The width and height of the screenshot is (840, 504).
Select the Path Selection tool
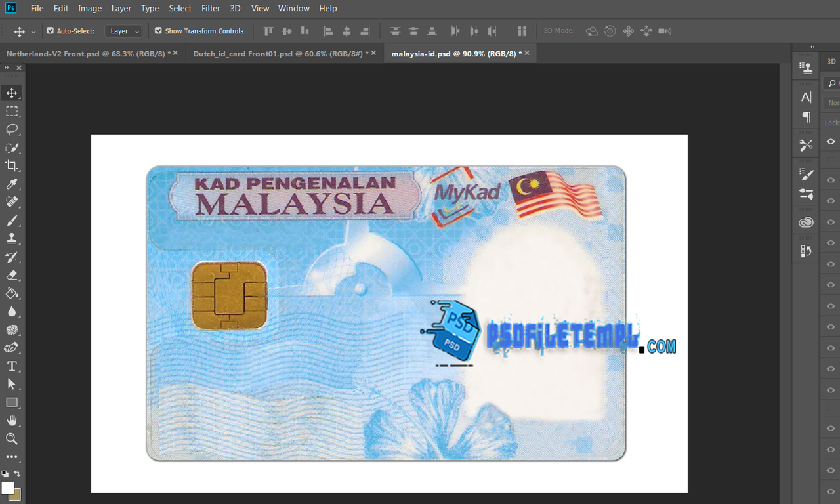tap(12, 384)
